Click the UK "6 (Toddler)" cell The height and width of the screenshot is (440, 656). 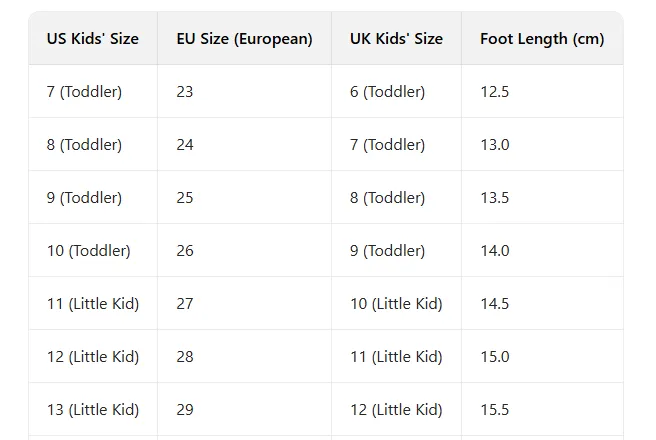pos(387,92)
